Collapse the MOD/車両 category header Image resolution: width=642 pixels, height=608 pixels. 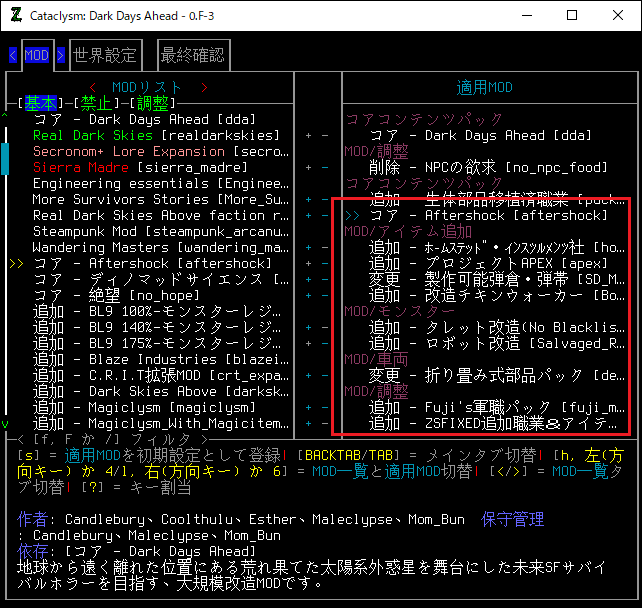376,359
